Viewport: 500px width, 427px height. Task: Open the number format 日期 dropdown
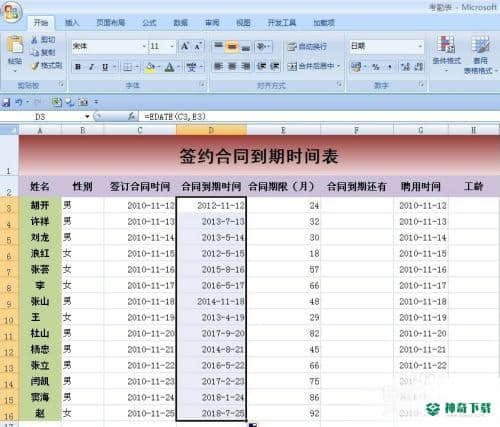420,46
